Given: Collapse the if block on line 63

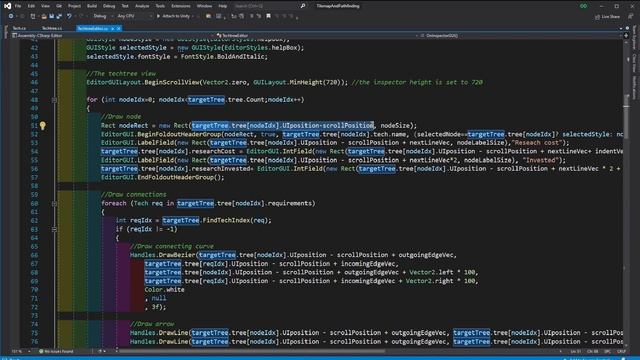Looking at the screenshot, I should (54, 229).
